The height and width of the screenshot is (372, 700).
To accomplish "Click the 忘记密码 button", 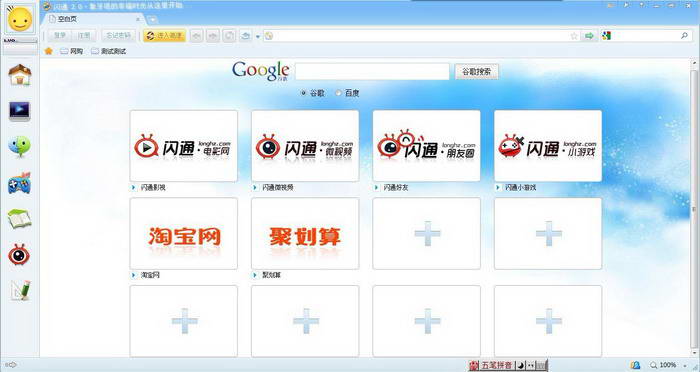I will pyautogui.click(x=118, y=36).
